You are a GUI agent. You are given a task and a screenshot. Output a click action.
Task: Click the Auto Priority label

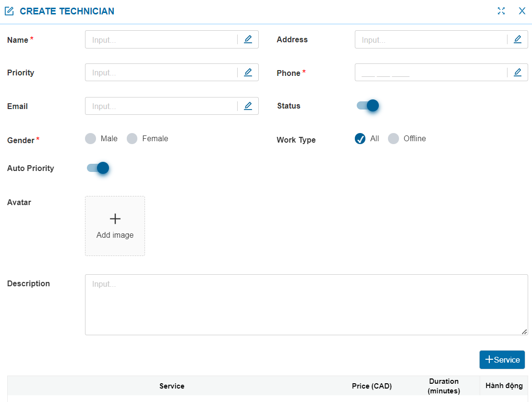pos(31,169)
